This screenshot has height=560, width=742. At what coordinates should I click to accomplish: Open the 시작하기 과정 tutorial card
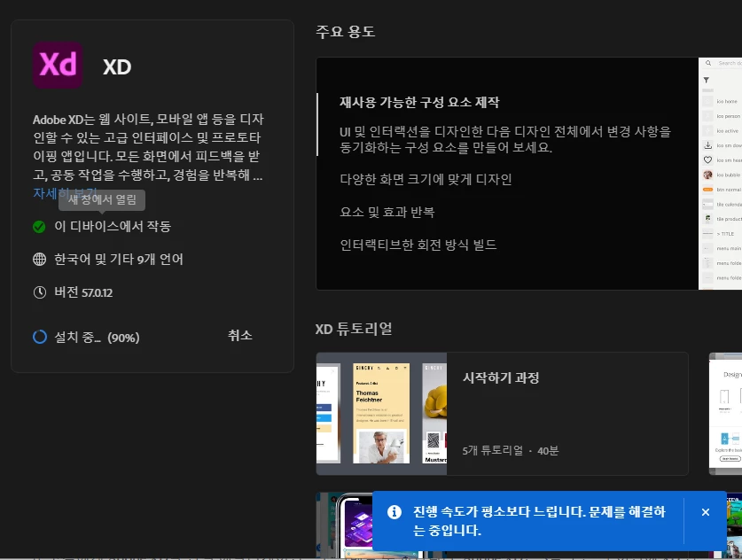tap(502, 414)
